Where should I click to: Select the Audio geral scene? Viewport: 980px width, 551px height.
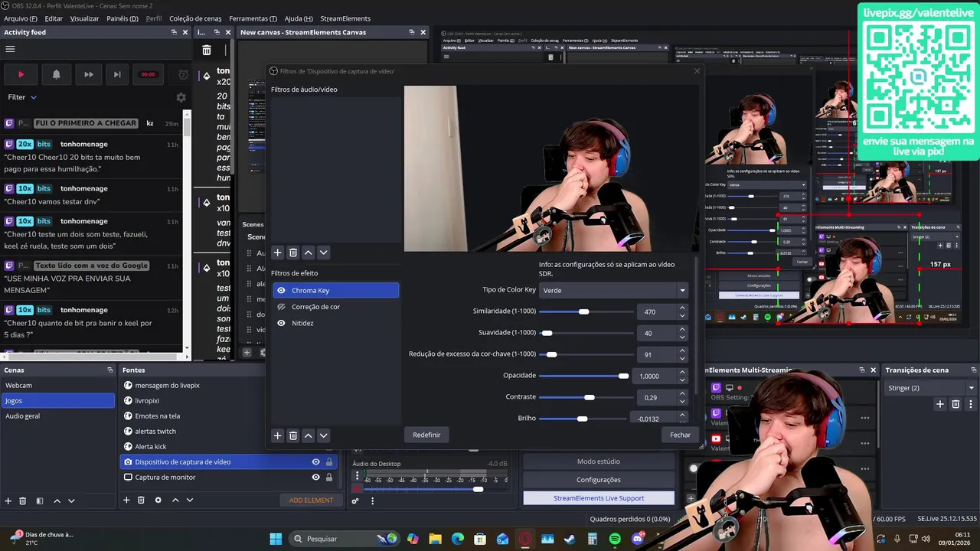pos(57,416)
